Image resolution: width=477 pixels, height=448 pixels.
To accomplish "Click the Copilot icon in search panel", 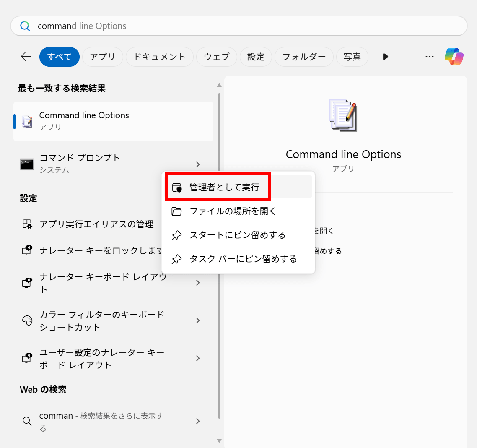I will click(x=454, y=57).
